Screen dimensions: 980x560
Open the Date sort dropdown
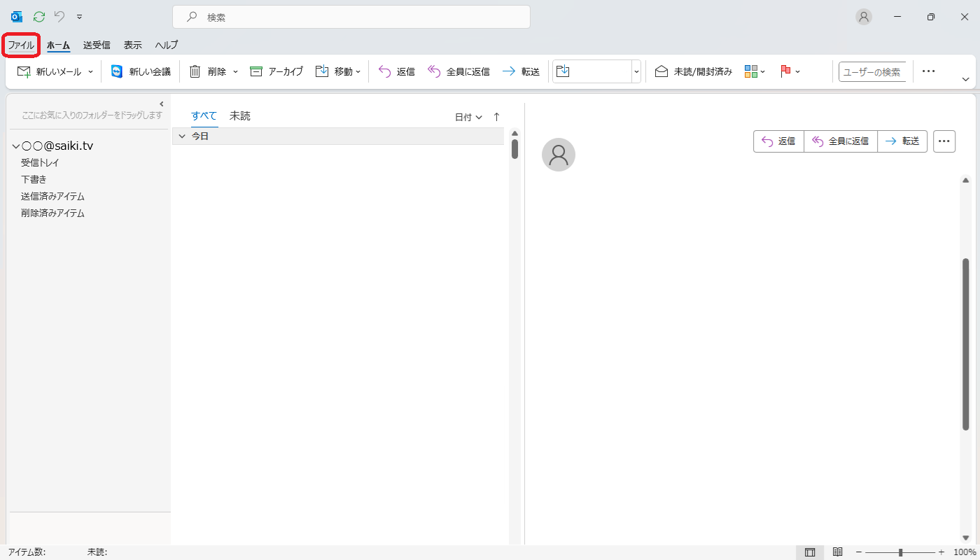pyautogui.click(x=468, y=117)
